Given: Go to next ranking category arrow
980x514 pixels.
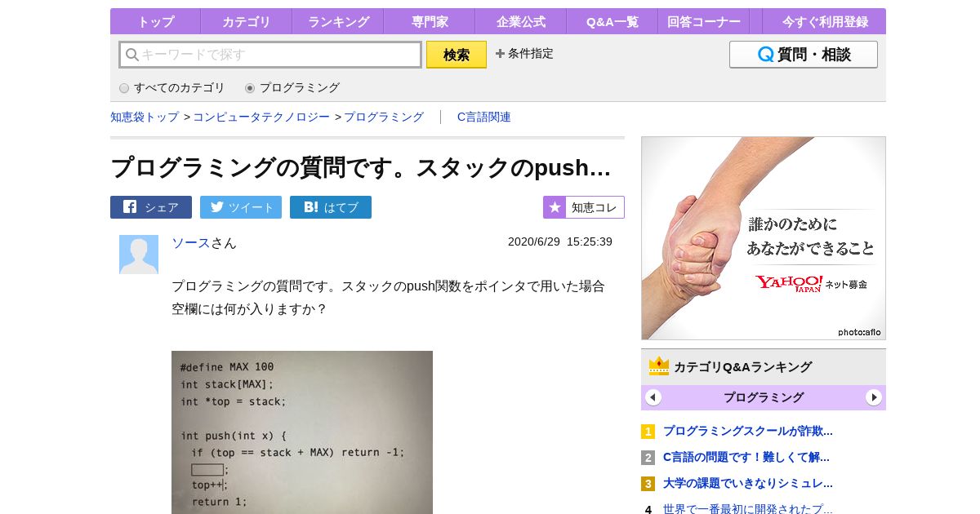Looking at the screenshot, I should pyautogui.click(x=874, y=397).
